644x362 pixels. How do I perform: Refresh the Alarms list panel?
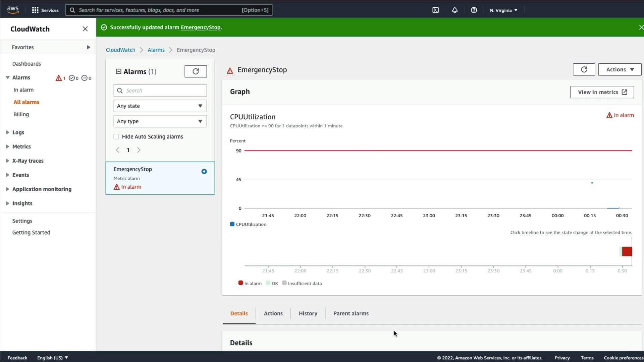(x=196, y=71)
